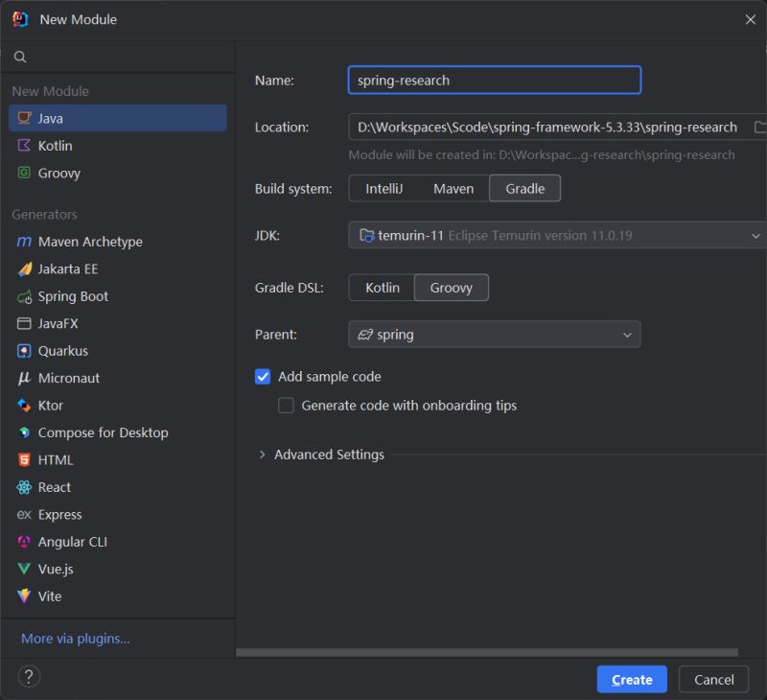The width and height of the screenshot is (767, 700).
Task: Select IntelliJ build system
Action: (384, 189)
